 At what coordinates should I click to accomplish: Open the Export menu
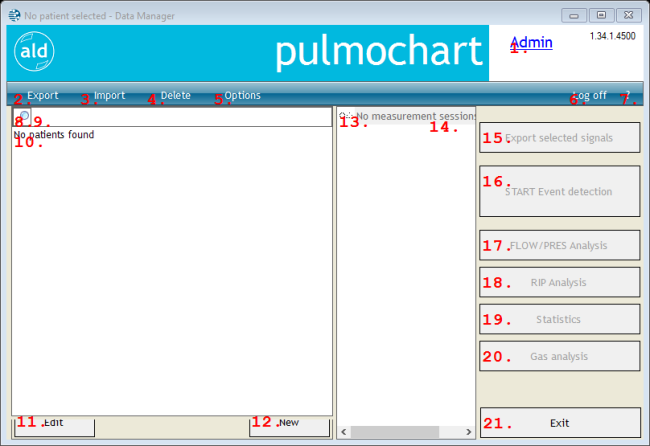(42, 96)
